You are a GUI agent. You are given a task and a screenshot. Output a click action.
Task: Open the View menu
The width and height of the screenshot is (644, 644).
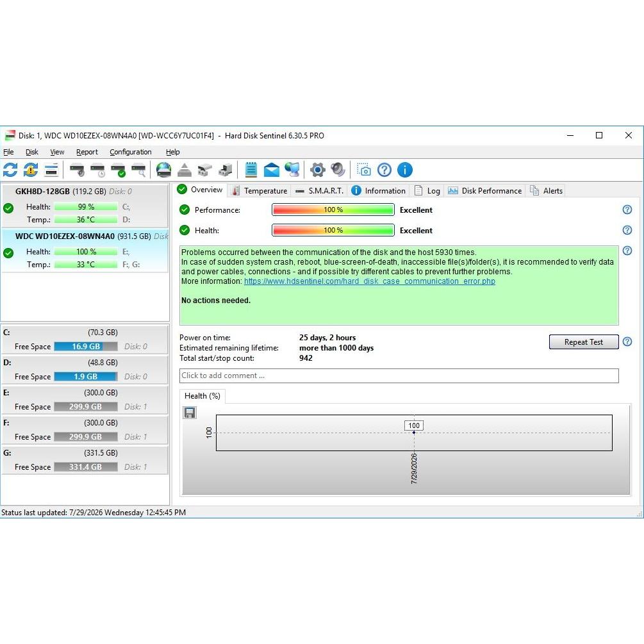(x=57, y=152)
